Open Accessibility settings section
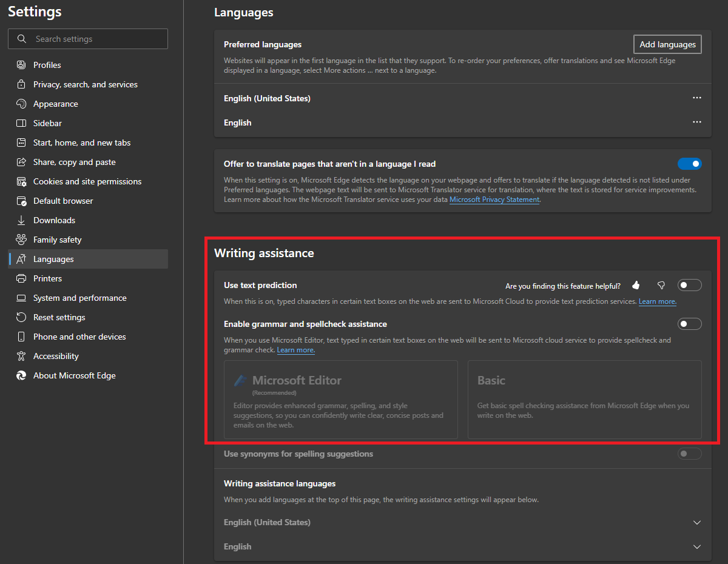This screenshot has width=728, height=564. [x=88, y=356]
